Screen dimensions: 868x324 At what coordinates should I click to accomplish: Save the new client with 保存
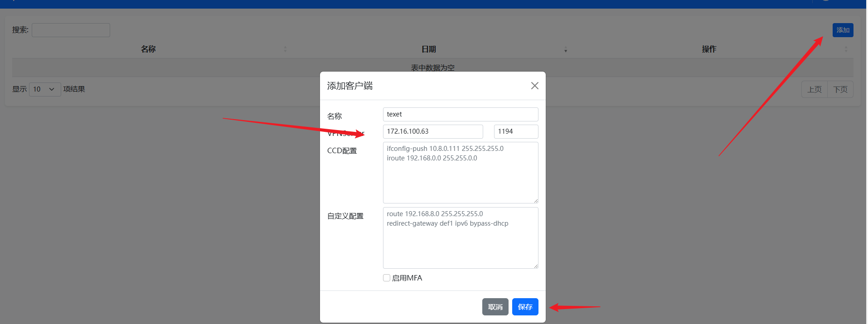[525, 307]
